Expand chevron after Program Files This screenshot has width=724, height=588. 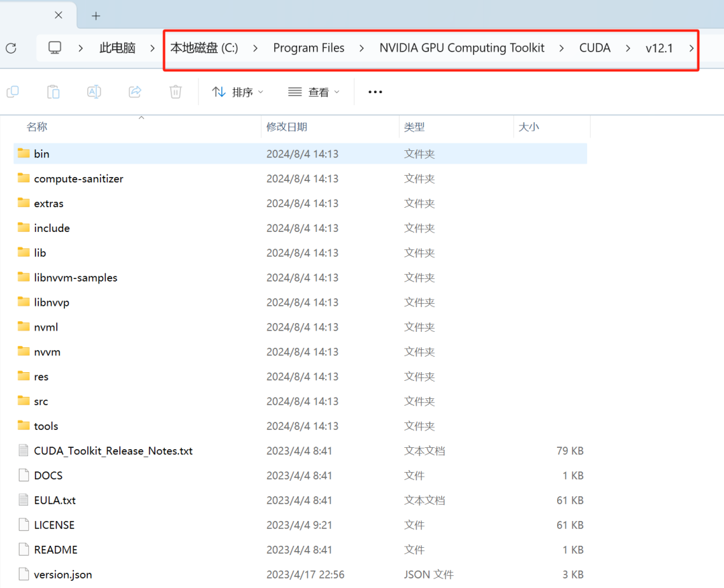click(361, 48)
